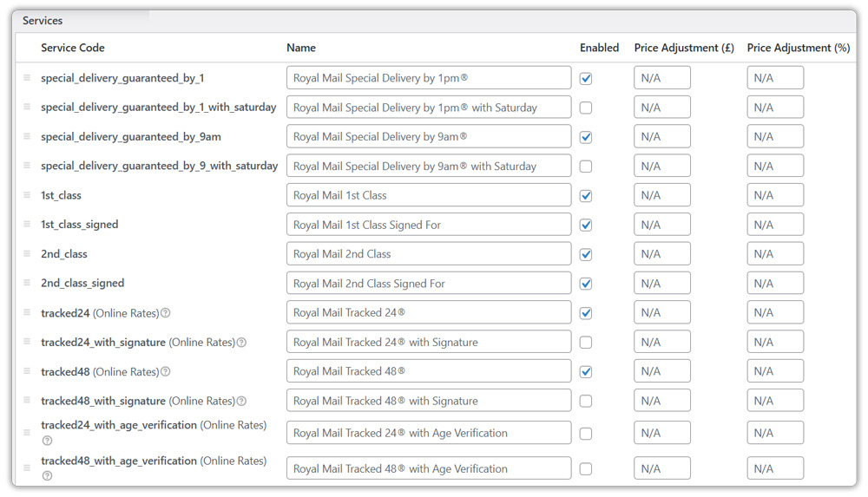Click Price Adjustment (£) field for tracked24 row
This screenshot has width=868, height=497.
[x=662, y=313]
